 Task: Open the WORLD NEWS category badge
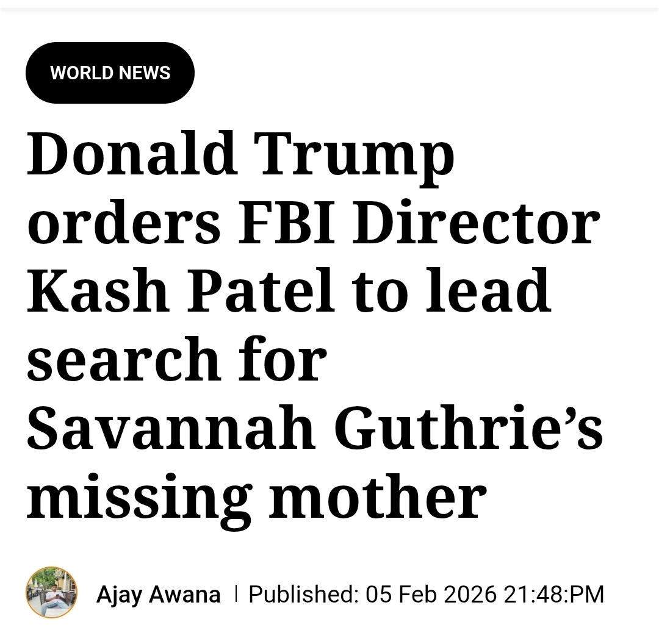[x=110, y=73]
